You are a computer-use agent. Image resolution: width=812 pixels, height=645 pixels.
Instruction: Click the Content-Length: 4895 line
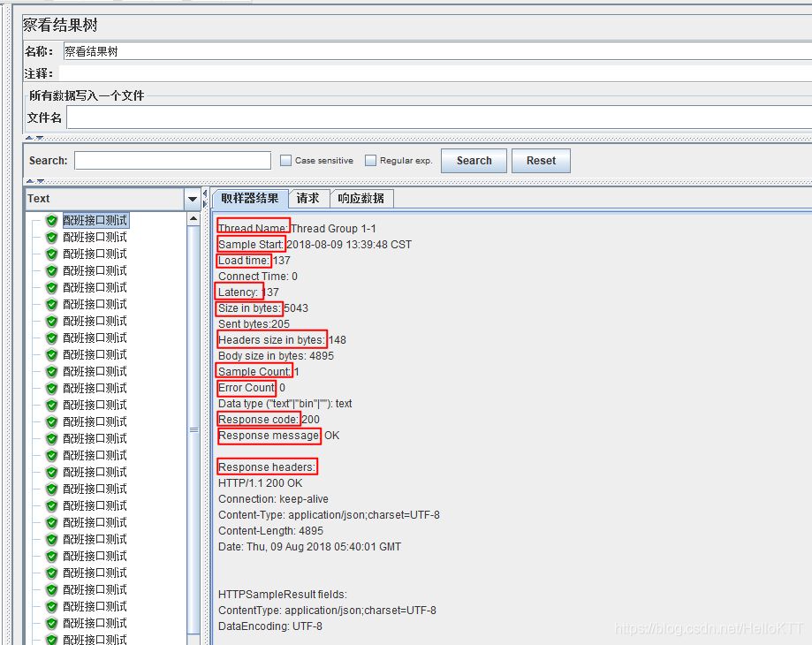(271, 531)
